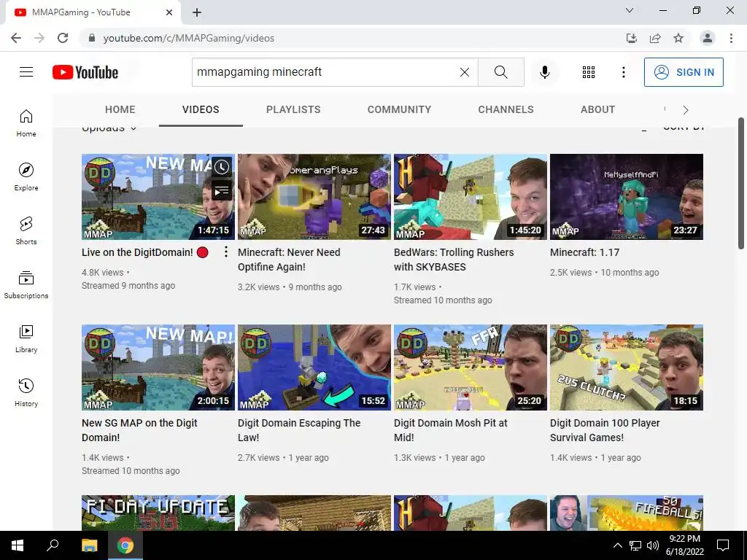Open Explore in the left sidebar
The width and height of the screenshot is (747, 560).
coord(26,176)
